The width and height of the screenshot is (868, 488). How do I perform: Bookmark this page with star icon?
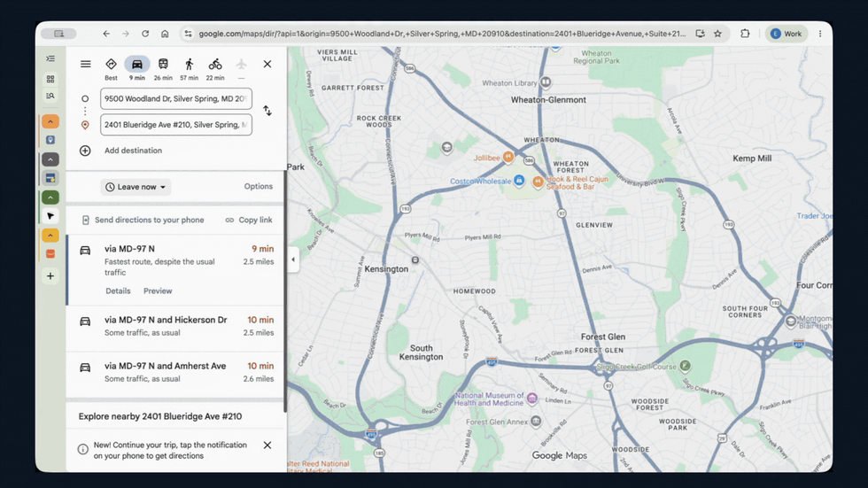tap(718, 34)
